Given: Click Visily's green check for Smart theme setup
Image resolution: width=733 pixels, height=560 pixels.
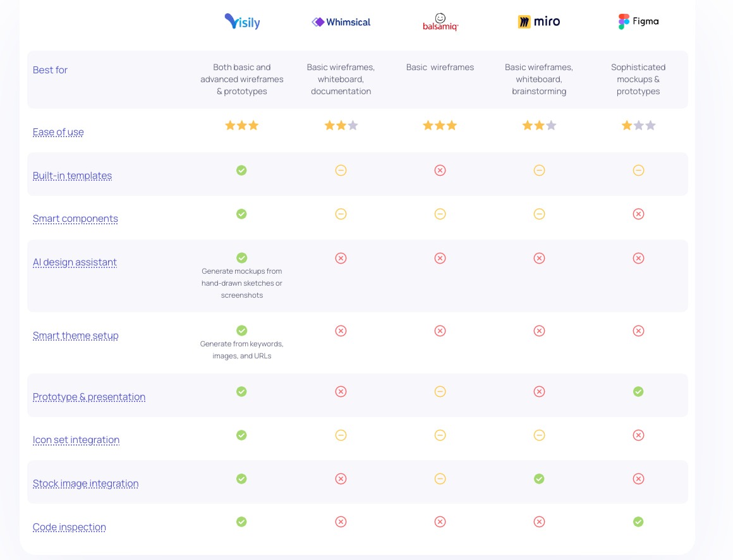Looking at the screenshot, I should [x=241, y=331].
